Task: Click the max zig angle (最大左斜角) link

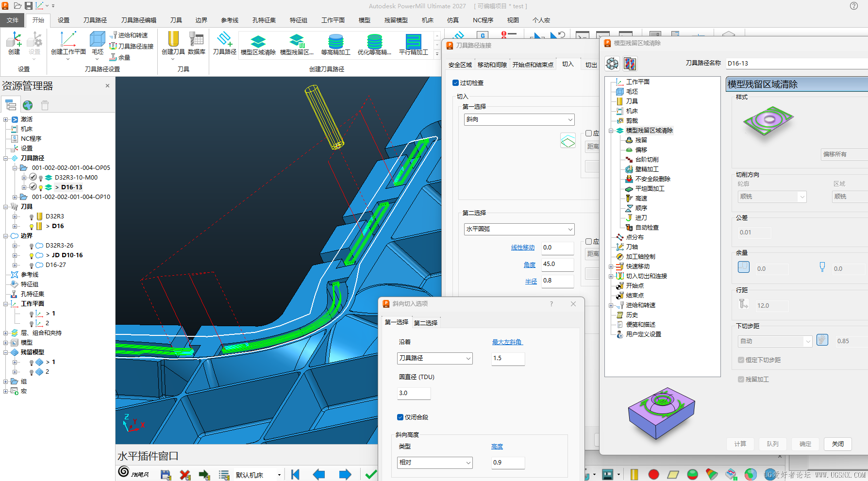Action: pyautogui.click(x=507, y=342)
